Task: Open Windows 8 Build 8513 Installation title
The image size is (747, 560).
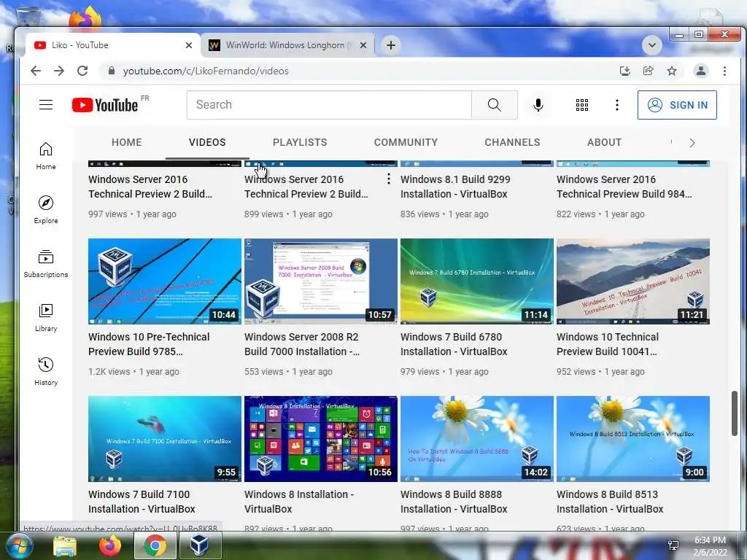Action: point(610,502)
